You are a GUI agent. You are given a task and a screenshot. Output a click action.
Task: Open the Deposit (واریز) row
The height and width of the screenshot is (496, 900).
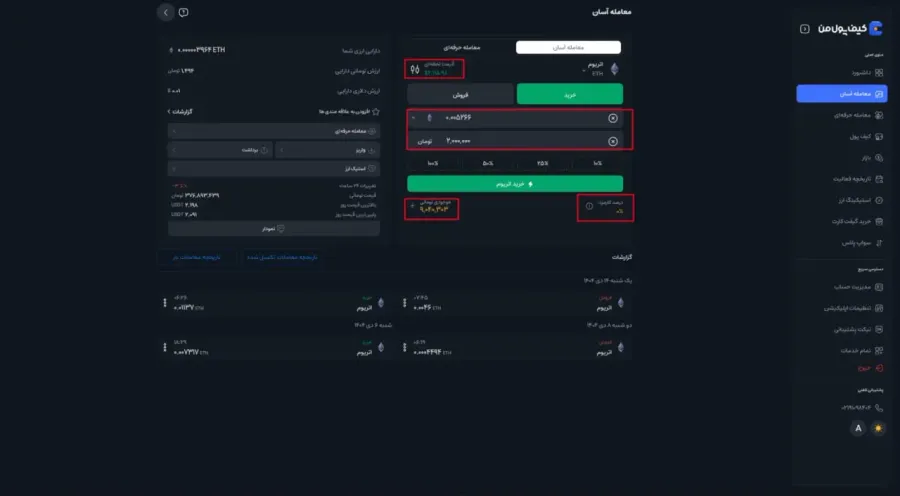coord(327,150)
